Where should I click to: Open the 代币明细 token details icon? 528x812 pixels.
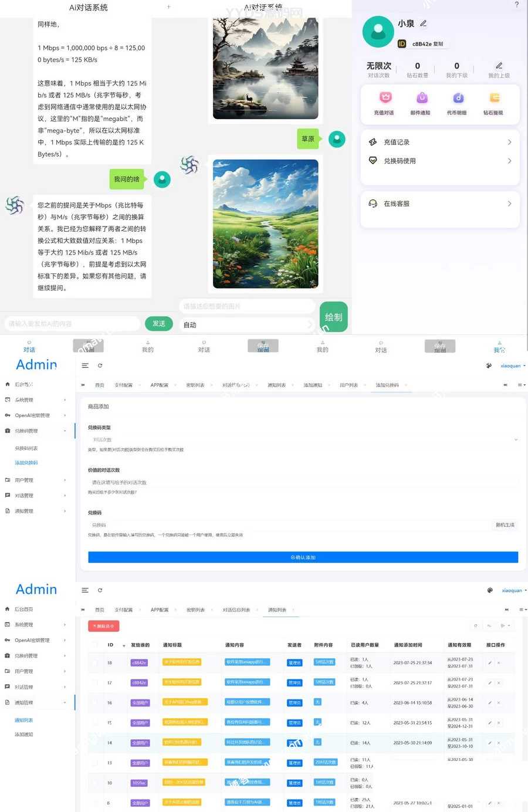(x=458, y=98)
